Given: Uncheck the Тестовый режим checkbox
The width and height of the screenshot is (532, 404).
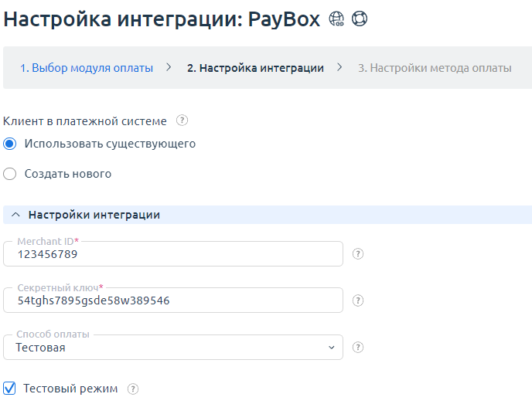Looking at the screenshot, I should [x=10, y=389].
